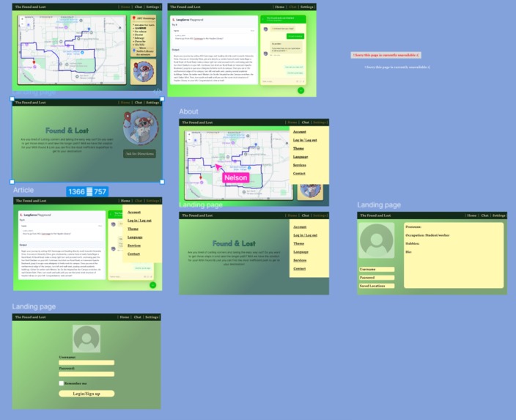Select the Landing page label above the login frame
The height and width of the screenshot is (420, 516).
click(34, 306)
